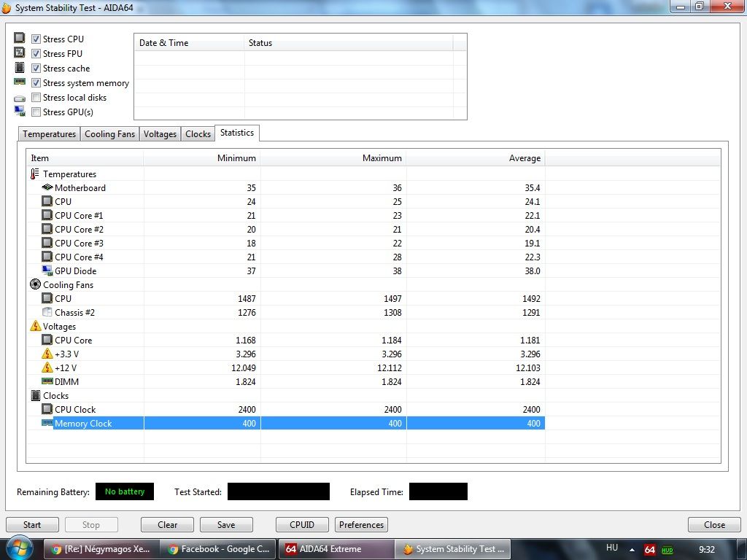Click the Chassis #2 fan icon
Screen dimensions: 747x560
(x=47, y=312)
